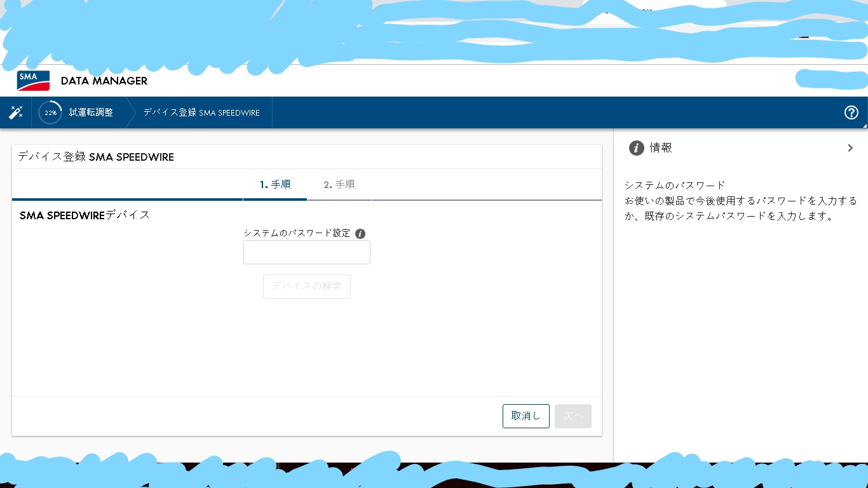Screen dimensions: 868x488
Task: Open help question mark icon
Action: 851,112
